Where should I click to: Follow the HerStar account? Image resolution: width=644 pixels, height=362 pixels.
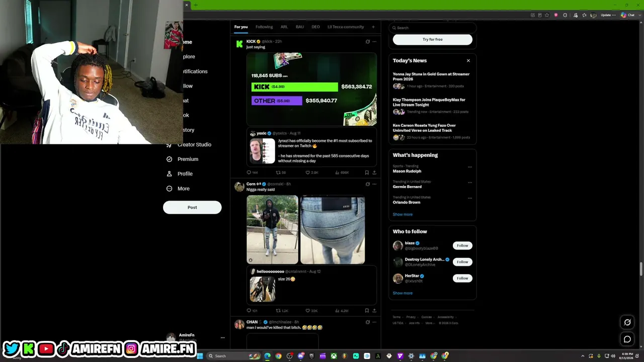[x=462, y=278]
